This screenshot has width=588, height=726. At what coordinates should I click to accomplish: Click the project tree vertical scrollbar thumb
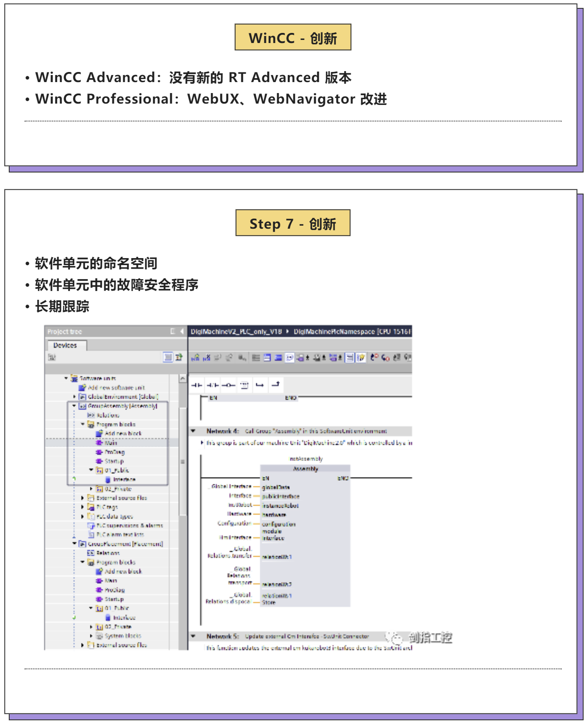(x=183, y=461)
